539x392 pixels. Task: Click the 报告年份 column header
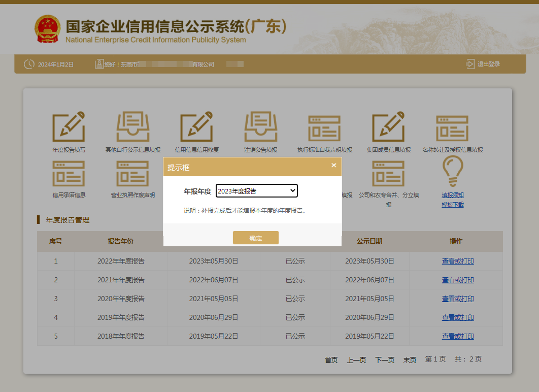tap(121, 241)
